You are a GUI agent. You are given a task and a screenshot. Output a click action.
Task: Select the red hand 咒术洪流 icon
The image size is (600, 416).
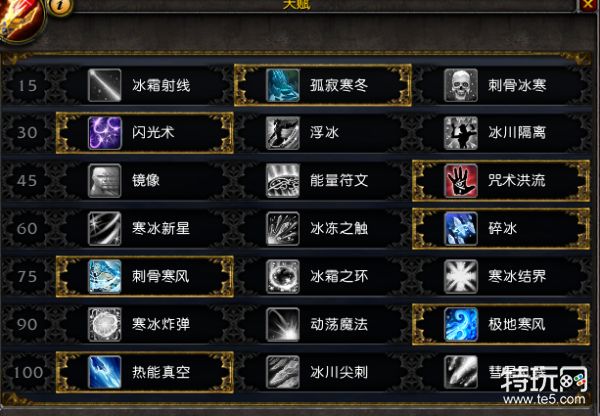pyautogui.click(x=461, y=181)
